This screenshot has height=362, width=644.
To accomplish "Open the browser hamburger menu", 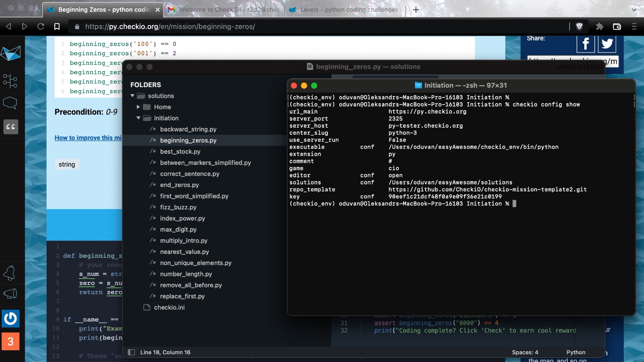I will coord(634,26).
